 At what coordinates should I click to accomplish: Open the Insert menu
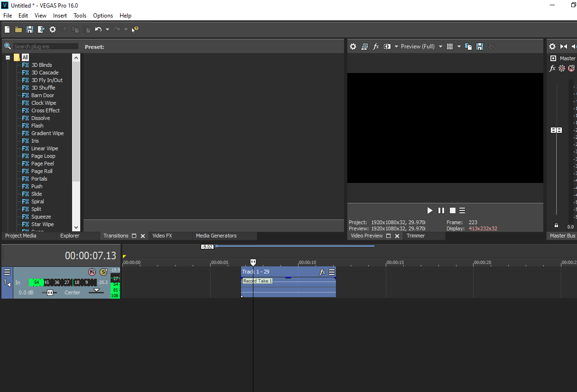(x=60, y=16)
